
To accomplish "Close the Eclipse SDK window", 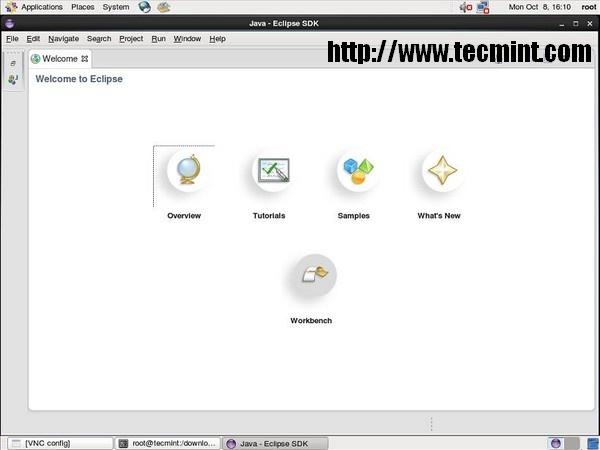I will pos(590,24).
